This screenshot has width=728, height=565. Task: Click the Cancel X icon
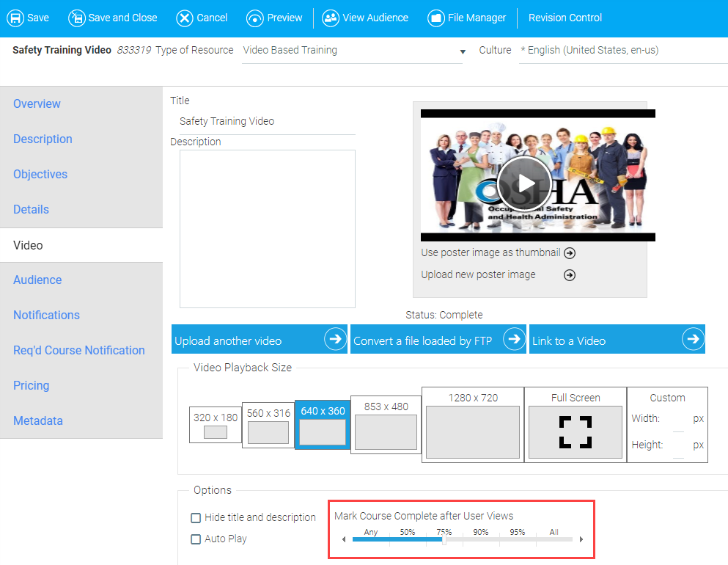point(185,18)
